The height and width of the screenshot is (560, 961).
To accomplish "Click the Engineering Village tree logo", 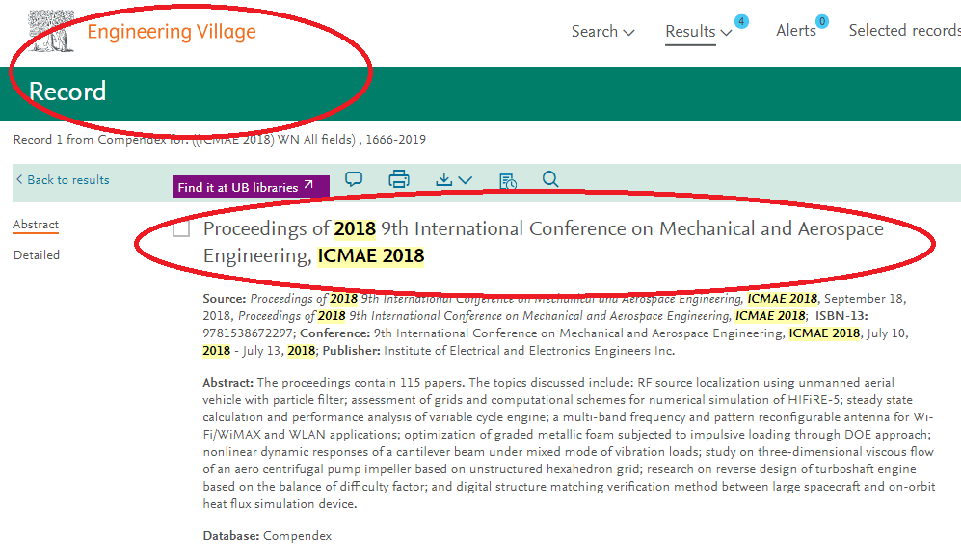I will pos(51,31).
